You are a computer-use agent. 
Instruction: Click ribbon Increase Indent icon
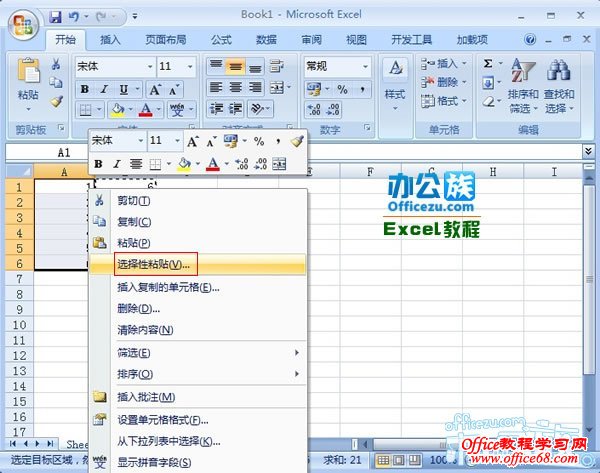tap(235, 109)
